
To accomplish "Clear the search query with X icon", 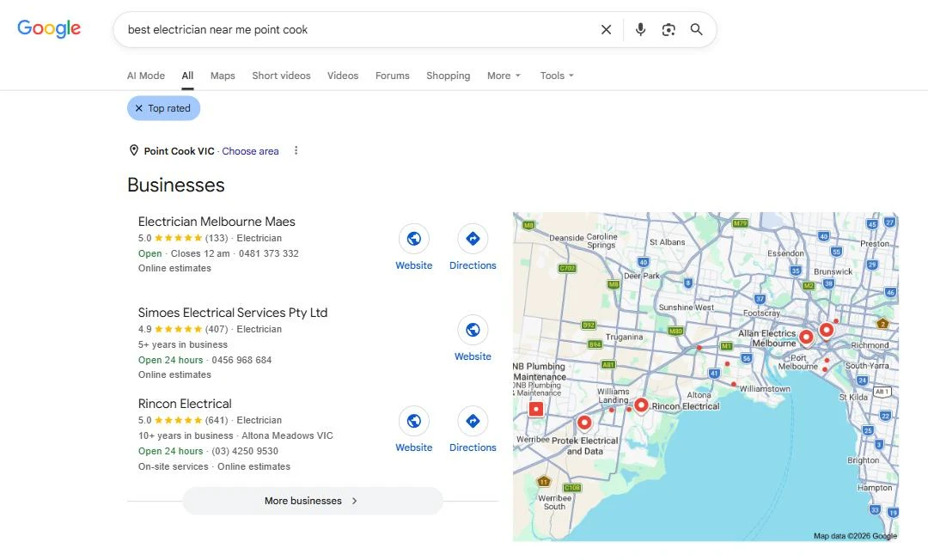I will coord(606,29).
